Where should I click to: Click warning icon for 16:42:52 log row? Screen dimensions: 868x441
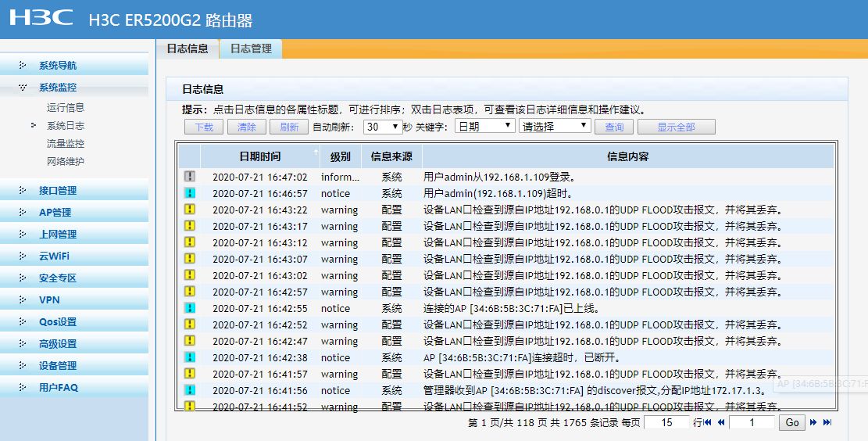click(x=190, y=324)
